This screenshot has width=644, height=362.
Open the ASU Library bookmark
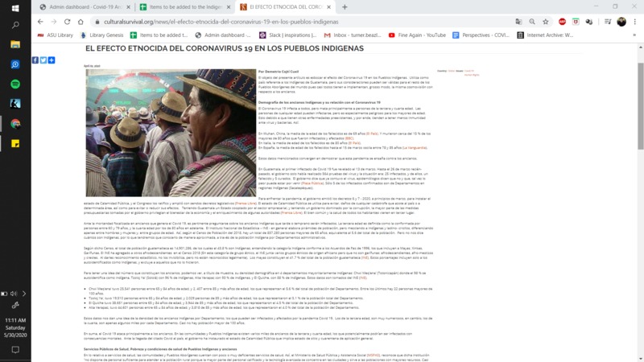[55, 35]
